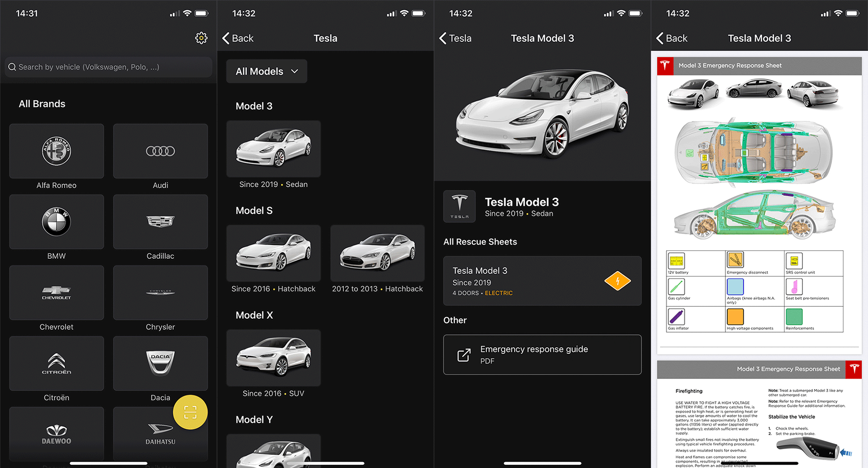Viewport: 868px width, 468px height.
Task: Select the Daewoo brand tile
Action: tap(57, 434)
